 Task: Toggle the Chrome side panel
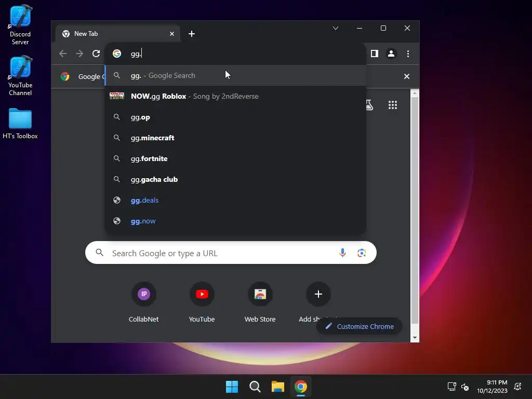coord(374,54)
